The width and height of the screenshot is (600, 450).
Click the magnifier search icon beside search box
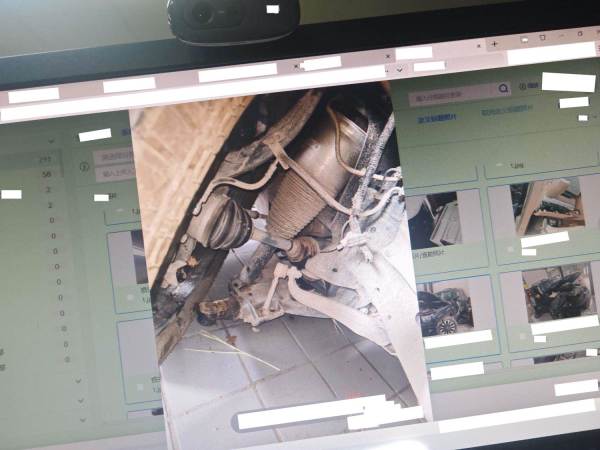click(x=504, y=88)
